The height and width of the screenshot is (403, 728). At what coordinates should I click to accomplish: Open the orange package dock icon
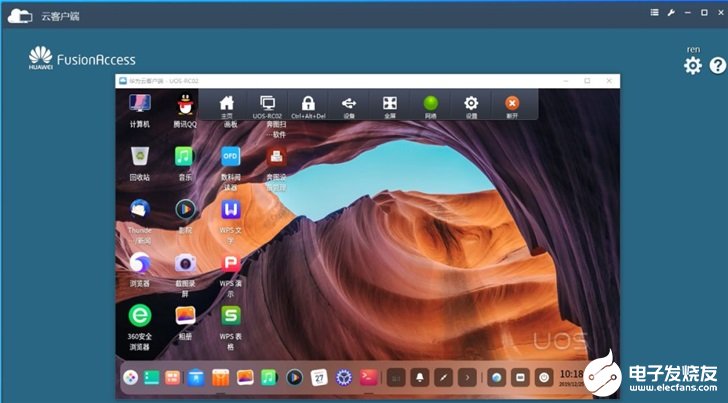click(221, 377)
